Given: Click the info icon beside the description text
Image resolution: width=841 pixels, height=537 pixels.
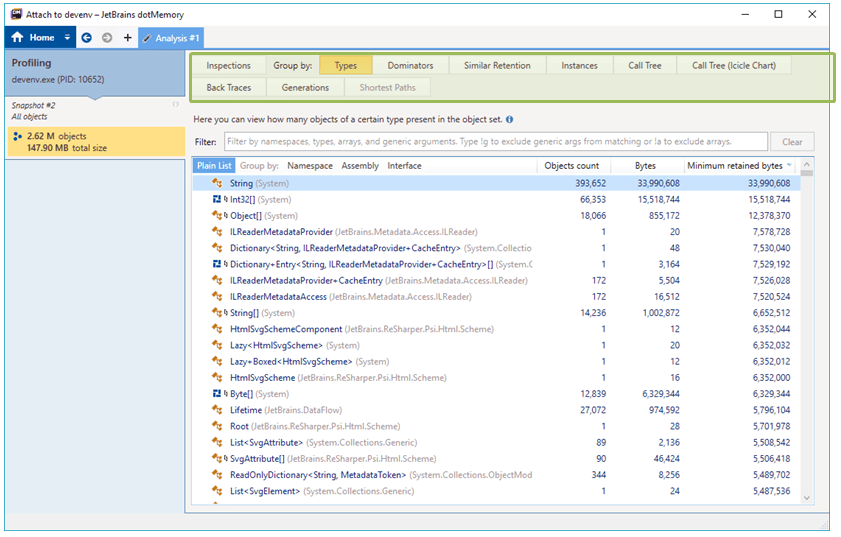Looking at the screenshot, I should pyautogui.click(x=510, y=119).
